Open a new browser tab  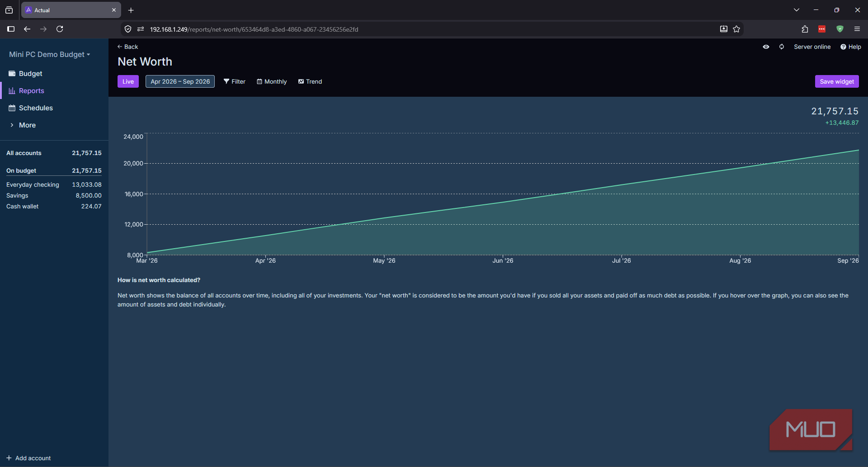tap(131, 10)
